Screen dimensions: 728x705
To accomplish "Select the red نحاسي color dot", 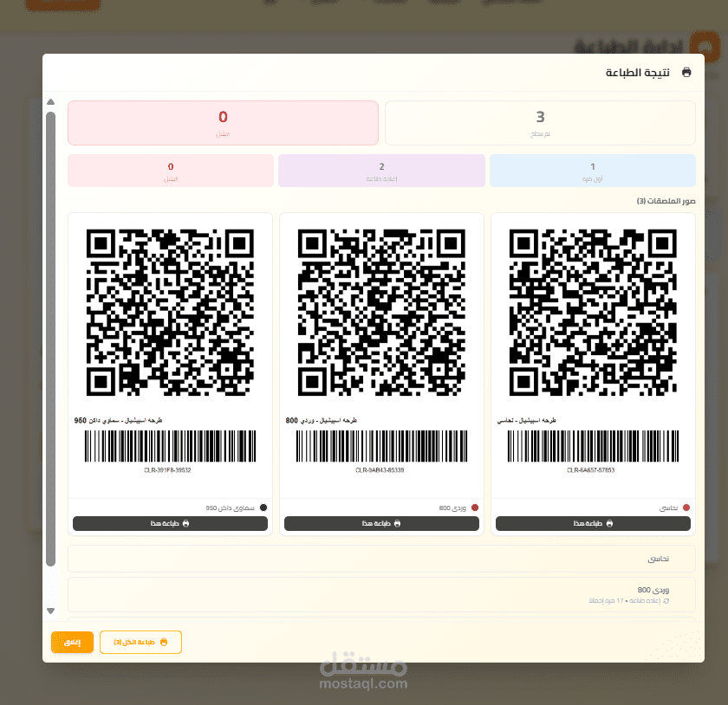I will point(686,508).
